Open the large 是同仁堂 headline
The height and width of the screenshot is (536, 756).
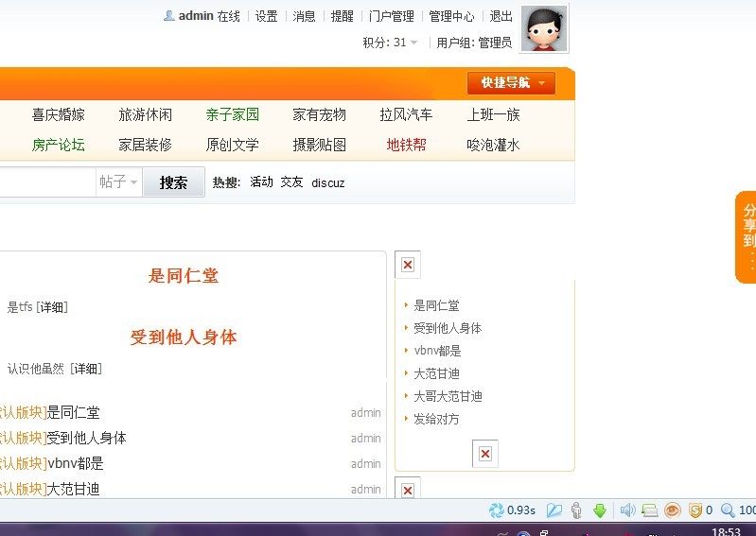coord(184,275)
